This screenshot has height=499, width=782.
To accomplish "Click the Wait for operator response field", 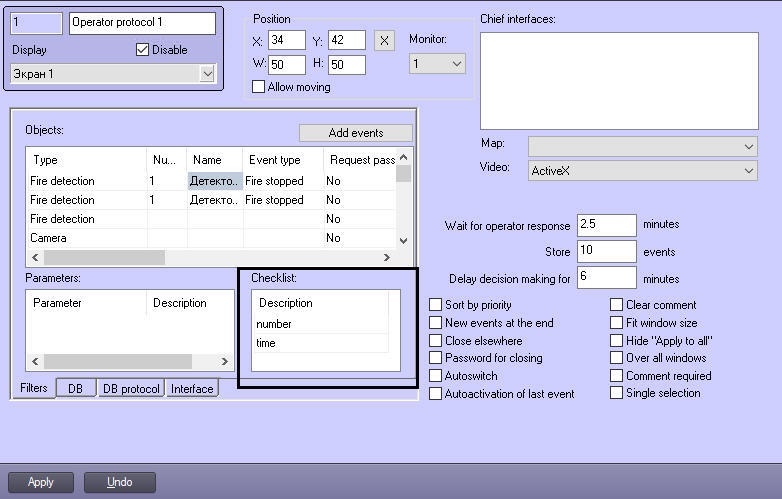I will (606, 226).
